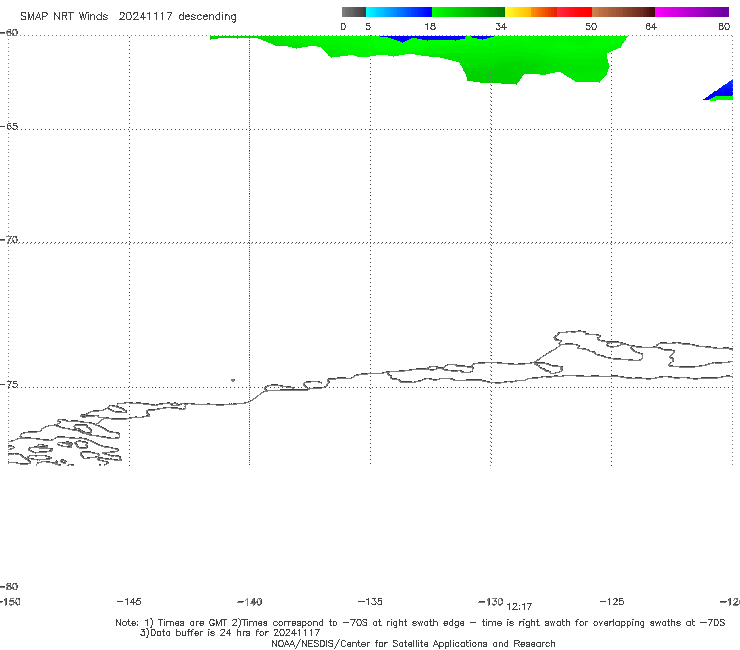The image size is (740, 650).
Task: Click the note '3)Data buffer is 24 hrs'
Action: click(230, 633)
